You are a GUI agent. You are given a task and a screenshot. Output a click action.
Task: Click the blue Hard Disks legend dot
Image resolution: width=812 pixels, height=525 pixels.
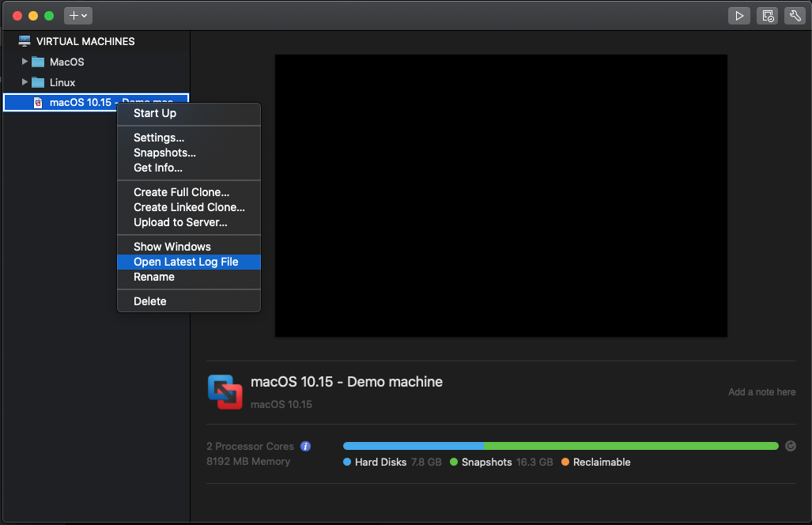[x=347, y=462]
